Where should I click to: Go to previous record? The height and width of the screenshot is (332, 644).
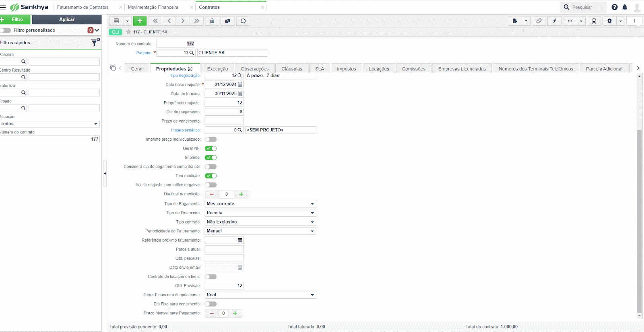[x=169, y=21]
